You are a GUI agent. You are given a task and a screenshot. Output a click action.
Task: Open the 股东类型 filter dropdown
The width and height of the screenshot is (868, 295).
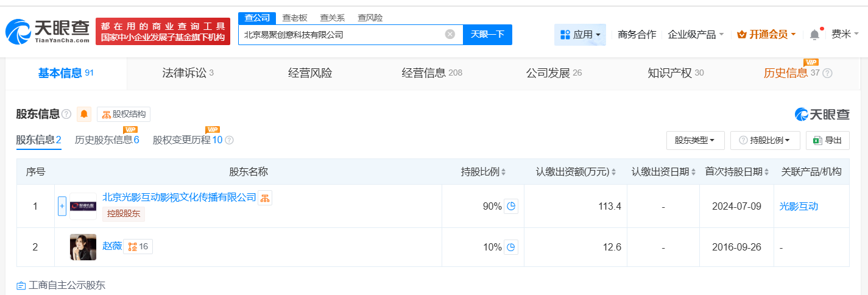point(695,140)
